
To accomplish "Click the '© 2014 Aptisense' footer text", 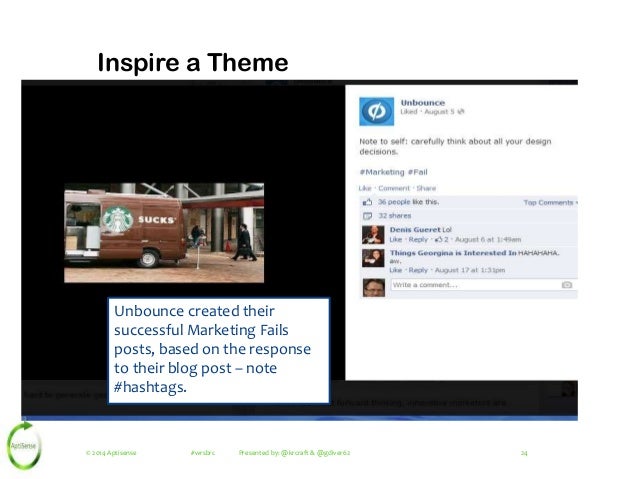I will (x=111, y=453).
